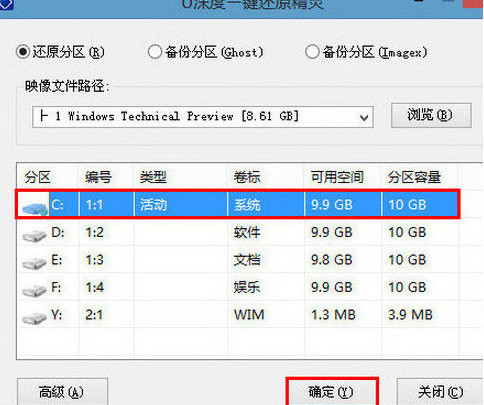Click the 9.8 GB free space value
484x405 pixels.
pos(332,260)
